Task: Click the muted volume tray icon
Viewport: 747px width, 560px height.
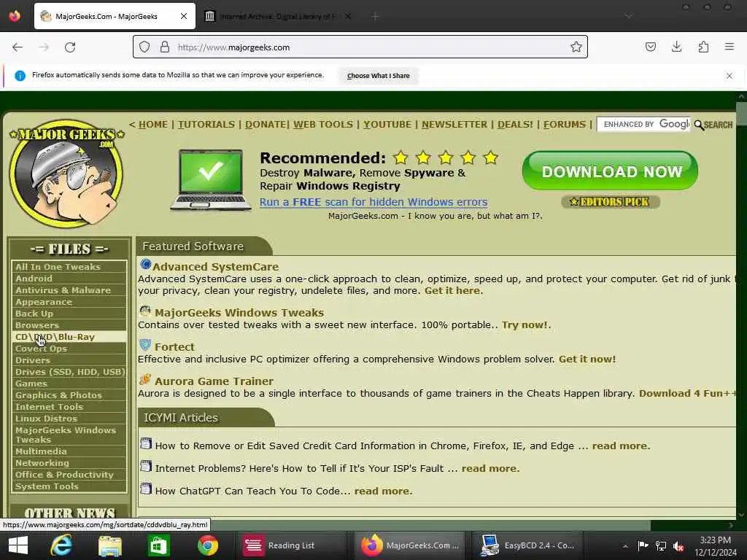Action: [x=678, y=545]
